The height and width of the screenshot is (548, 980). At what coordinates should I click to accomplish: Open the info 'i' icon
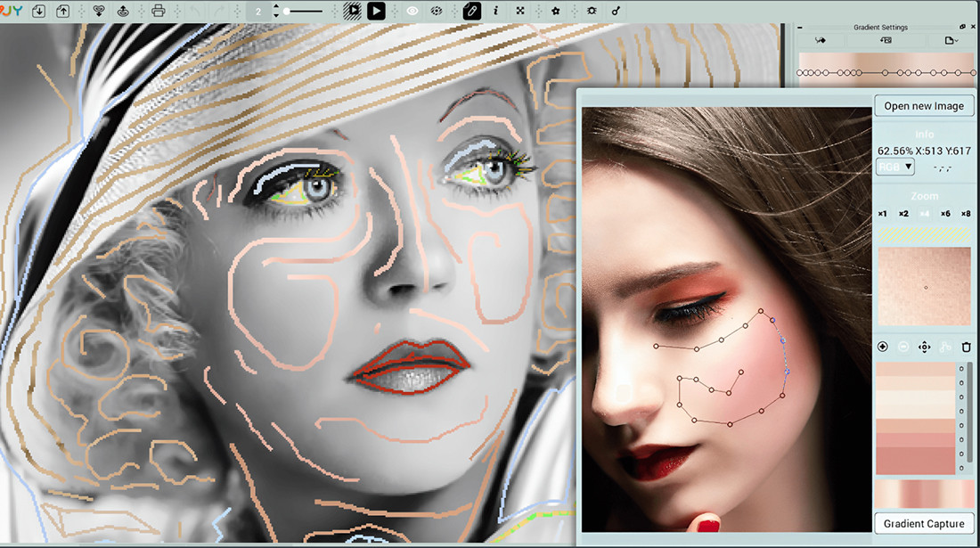496,11
